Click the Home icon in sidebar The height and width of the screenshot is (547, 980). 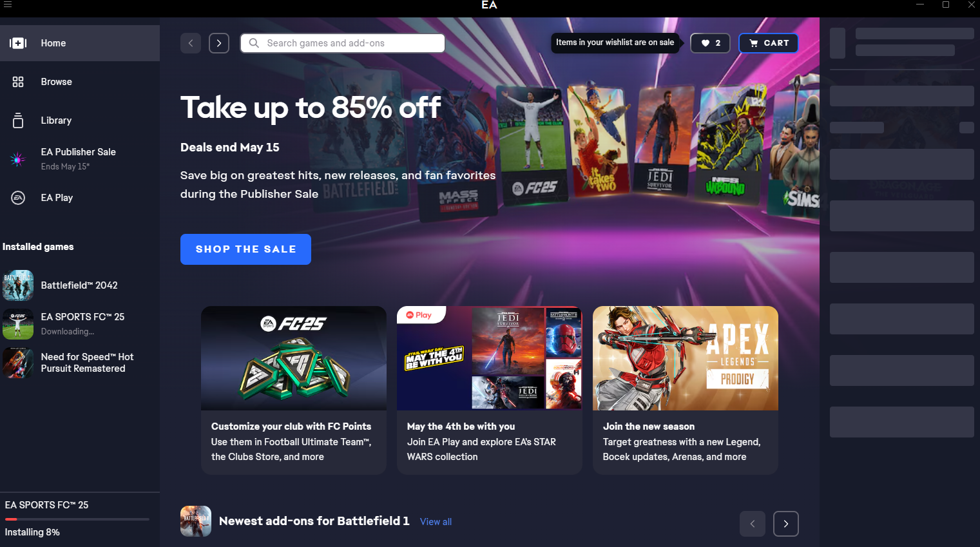18,43
